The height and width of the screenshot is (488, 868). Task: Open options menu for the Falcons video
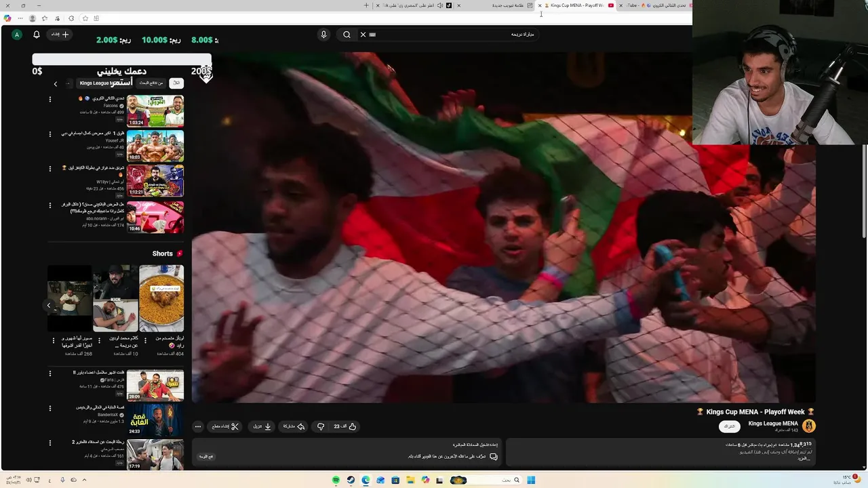point(50,99)
